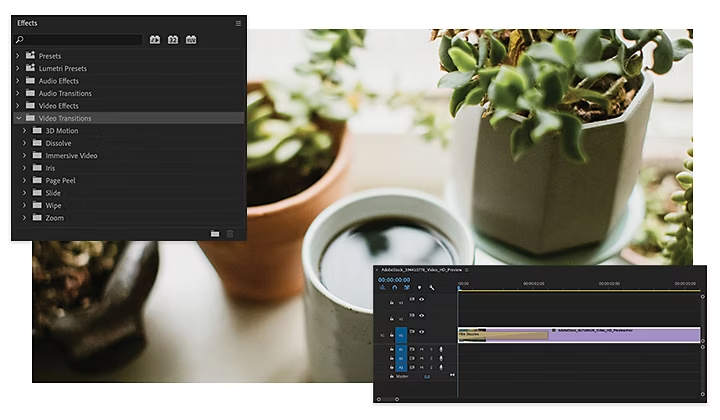The image size is (720, 420).
Task: Collapse the Video Transitions folder
Action: pyautogui.click(x=18, y=118)
